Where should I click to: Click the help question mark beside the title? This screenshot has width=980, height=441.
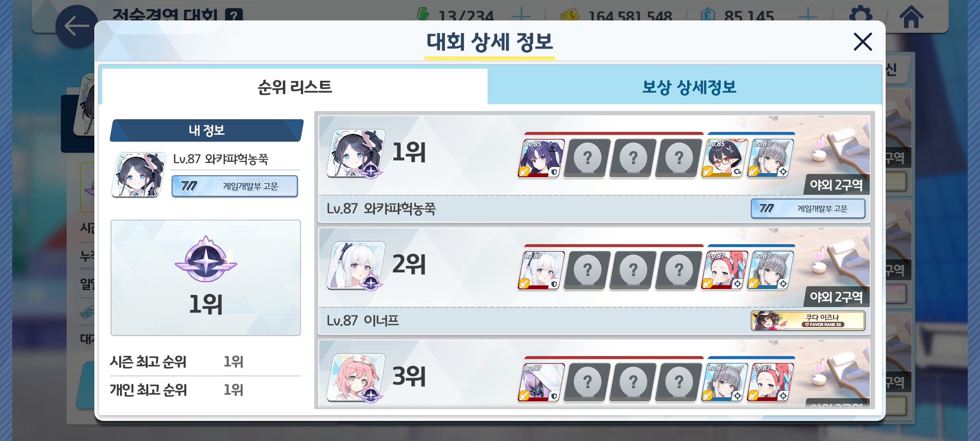pos(234,16)
